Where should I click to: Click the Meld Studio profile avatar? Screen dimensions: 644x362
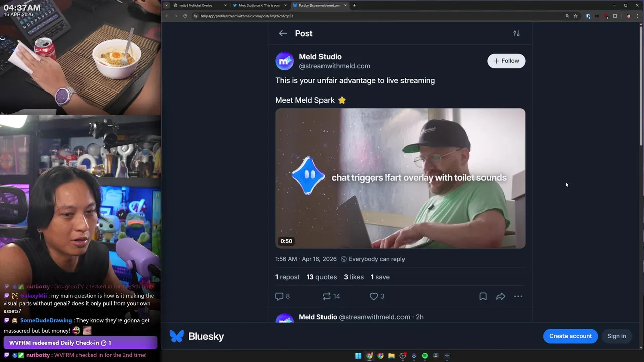284,61
